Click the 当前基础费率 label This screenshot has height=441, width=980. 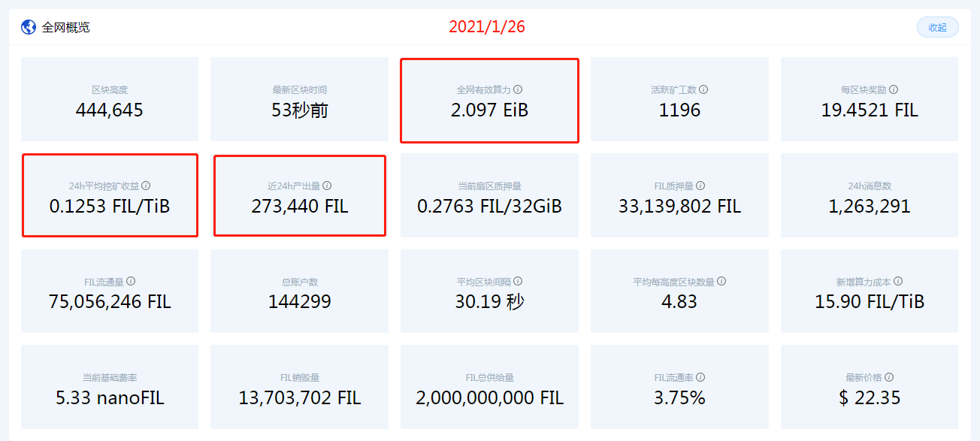click(x=110, y=378)
